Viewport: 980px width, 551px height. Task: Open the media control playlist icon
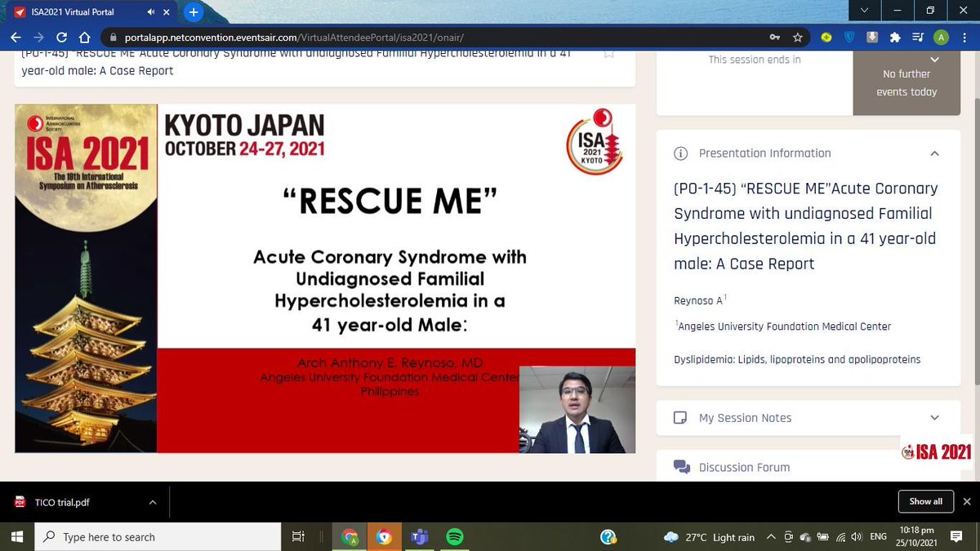coord(918,38)
